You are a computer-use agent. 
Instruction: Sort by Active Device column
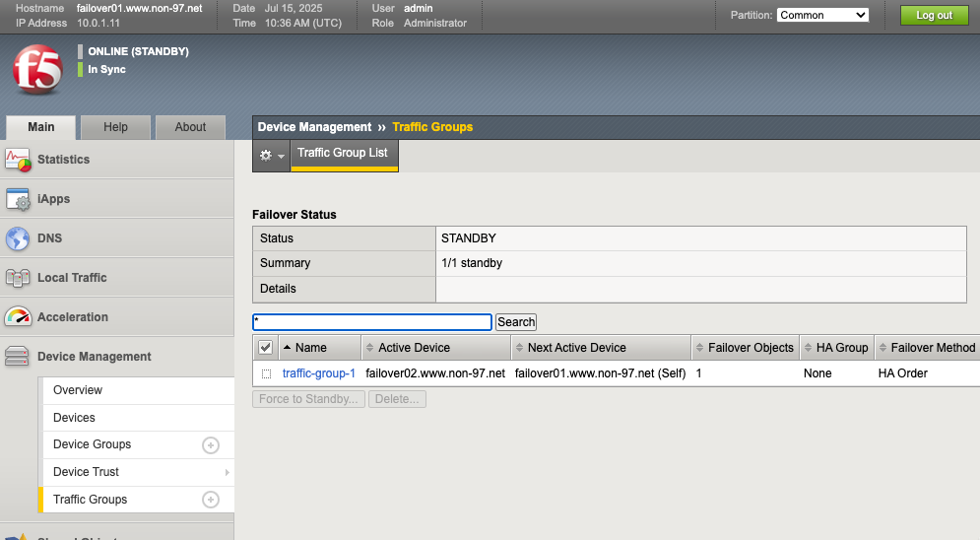point(435,348)
